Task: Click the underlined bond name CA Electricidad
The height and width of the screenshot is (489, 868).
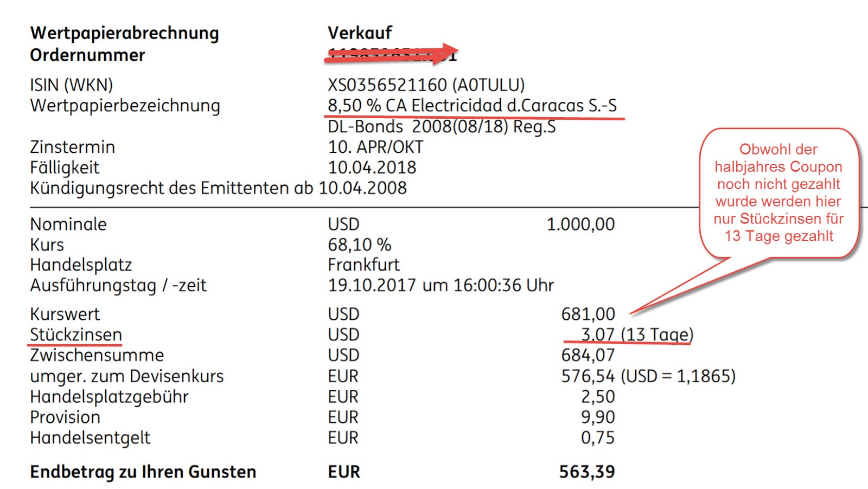Action: 472,106
